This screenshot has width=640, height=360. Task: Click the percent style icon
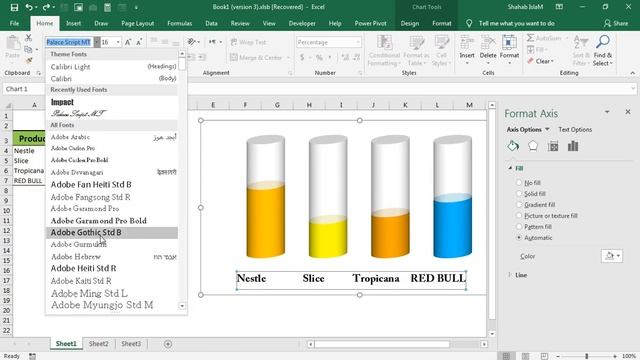(319, 58)
